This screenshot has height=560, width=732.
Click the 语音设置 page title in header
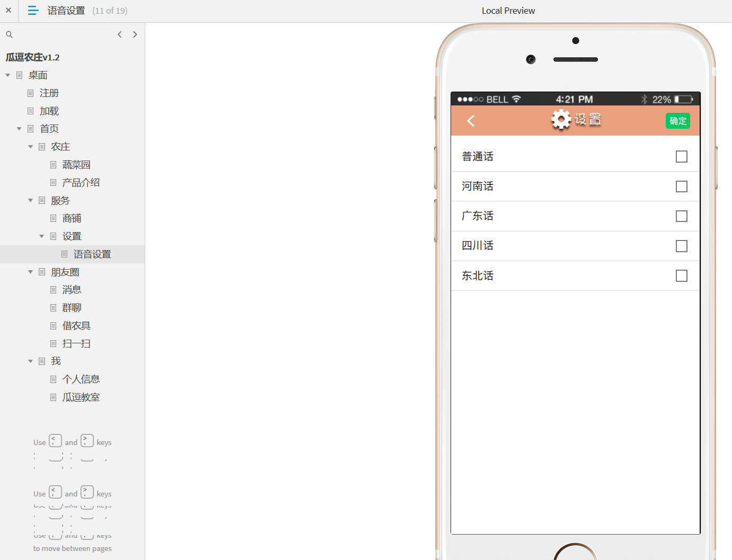(66, 11)
